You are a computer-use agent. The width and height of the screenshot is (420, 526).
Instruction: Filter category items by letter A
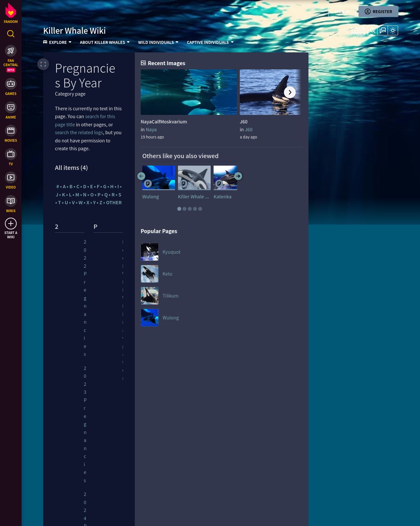[x=64, y=187]
